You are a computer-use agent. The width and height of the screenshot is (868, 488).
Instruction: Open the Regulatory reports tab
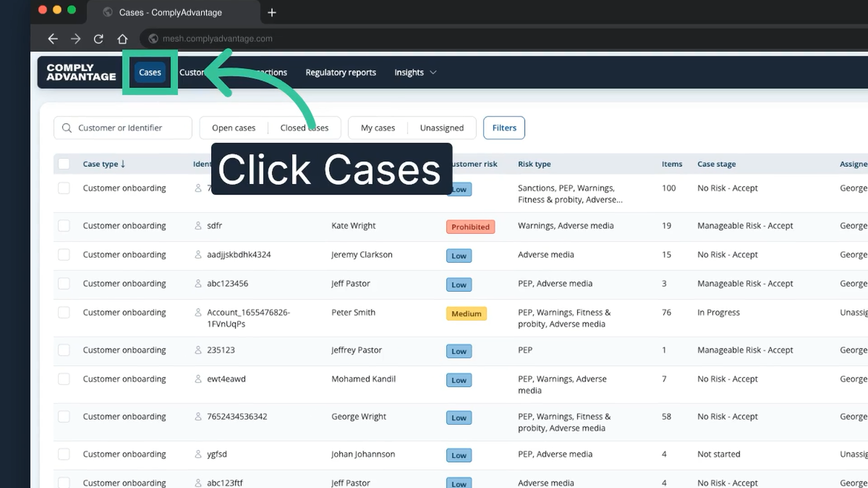(x=341, y=72)
